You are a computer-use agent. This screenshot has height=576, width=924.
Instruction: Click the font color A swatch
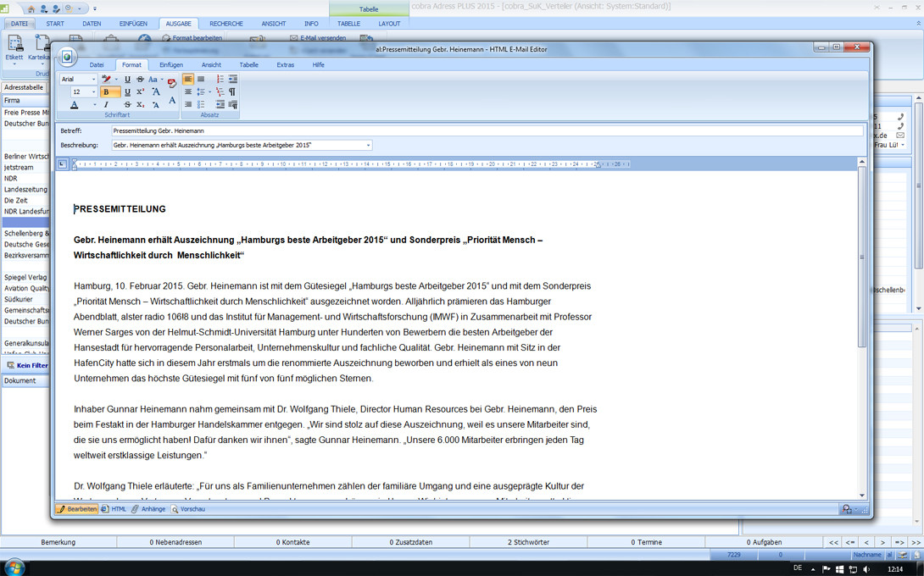click(x=75, y=105)
